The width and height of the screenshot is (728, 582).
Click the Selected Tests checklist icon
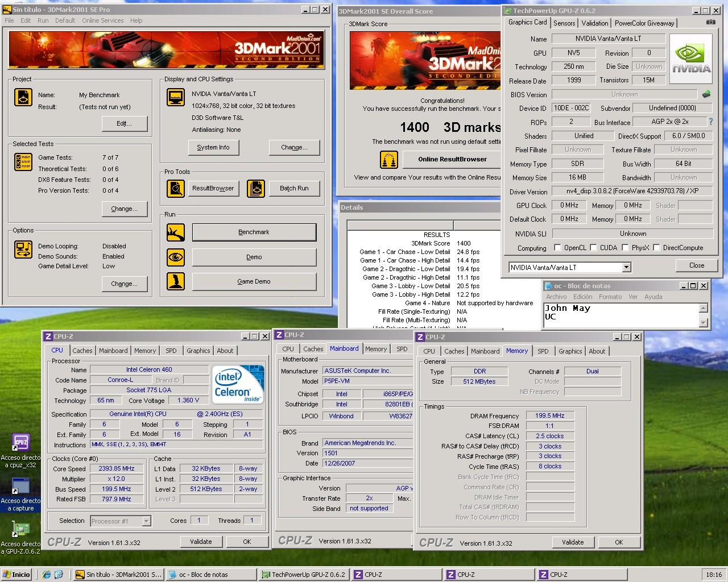pos(23,162)
